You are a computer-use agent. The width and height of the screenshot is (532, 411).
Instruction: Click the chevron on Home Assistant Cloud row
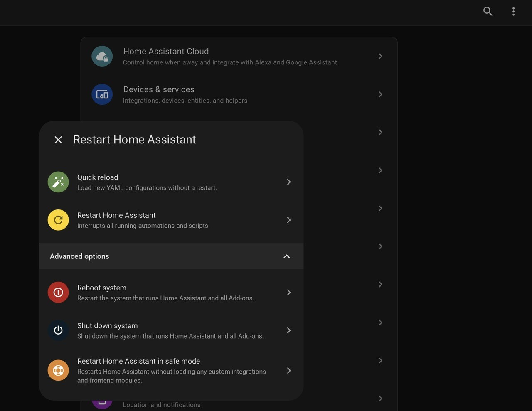[x=380, y=57]
